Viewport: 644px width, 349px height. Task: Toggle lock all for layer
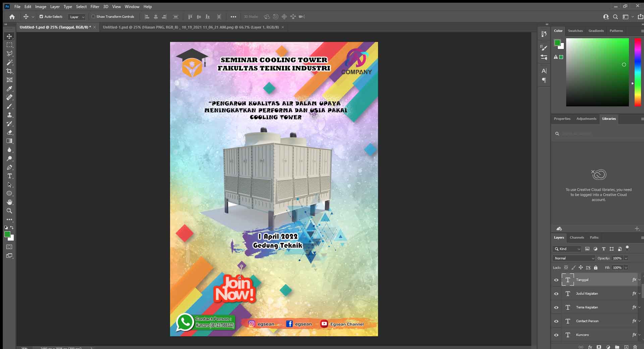[x=596, y=267]
